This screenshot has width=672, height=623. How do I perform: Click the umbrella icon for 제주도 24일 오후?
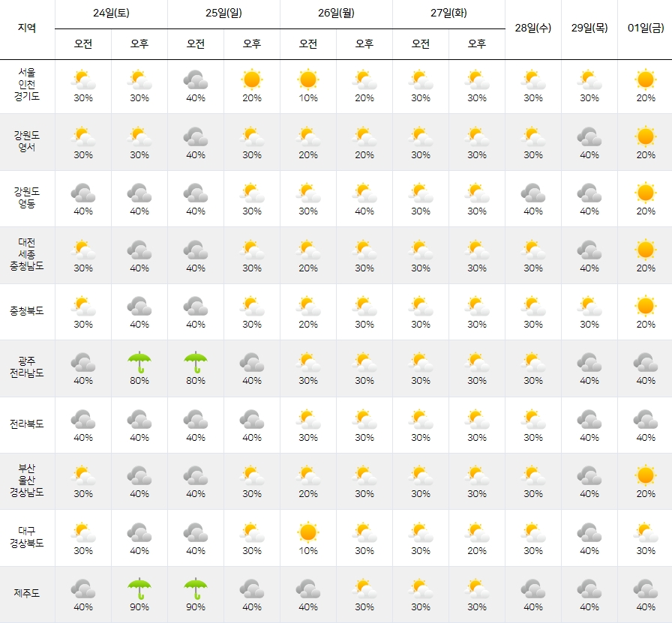[x=139, y=589]
